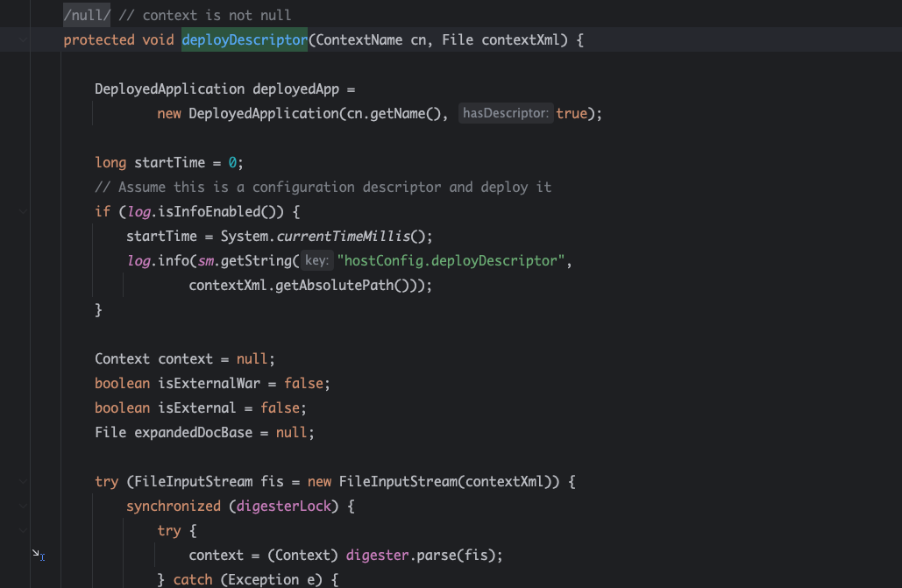Screen dimensions: 902x588
Task: Click the catch keyword before Exception e
Action: coord(193,579)
